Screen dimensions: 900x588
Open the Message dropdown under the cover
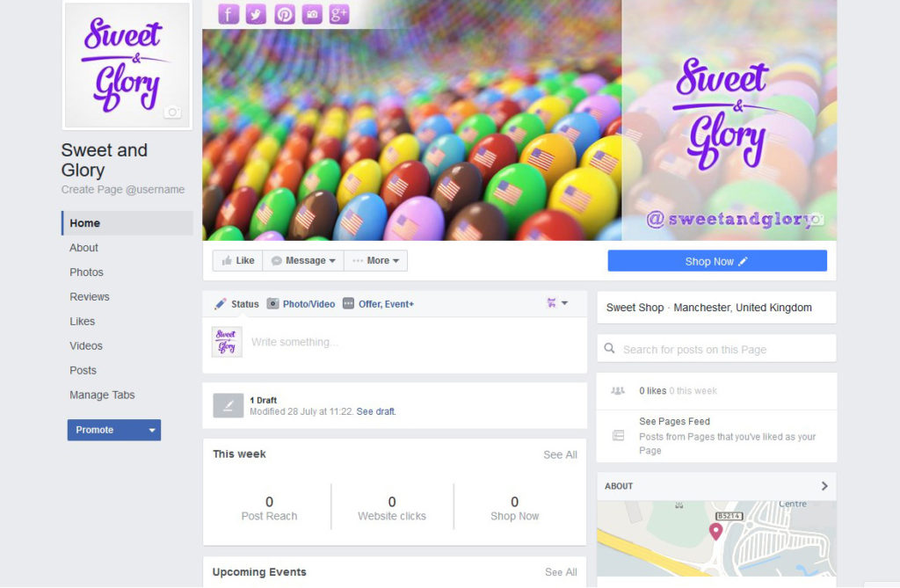pyautogui.click(x=303, y=261)
